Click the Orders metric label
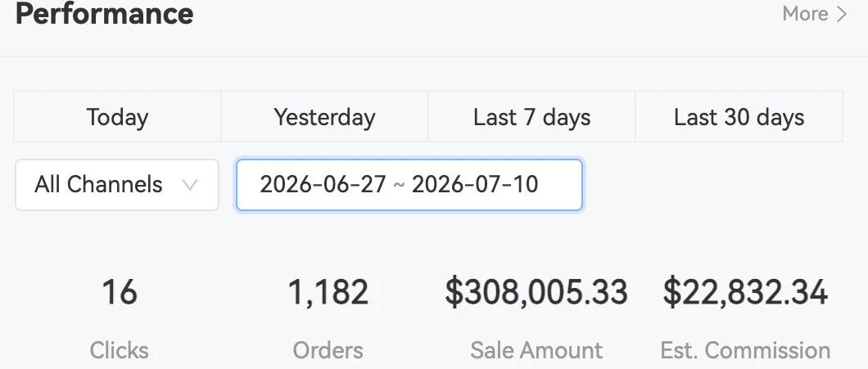Viewport: 868px width, 369px height. click(328, 350)
